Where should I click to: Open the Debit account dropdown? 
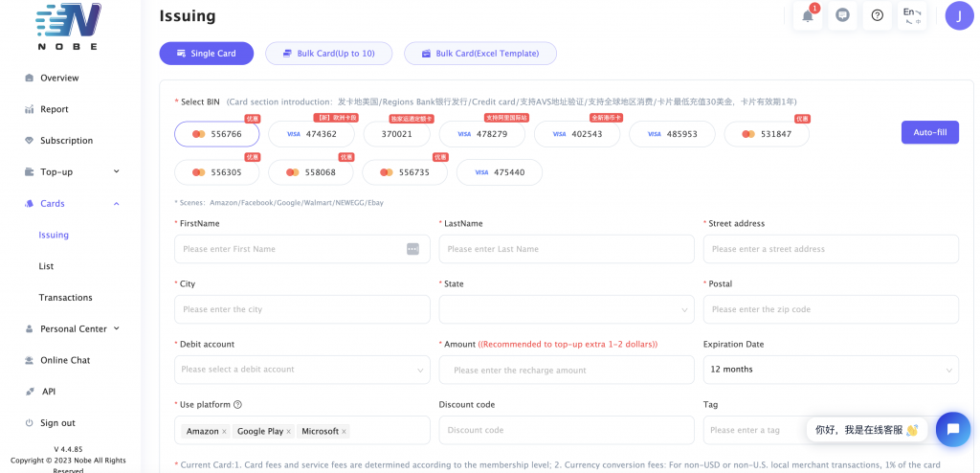301,370
